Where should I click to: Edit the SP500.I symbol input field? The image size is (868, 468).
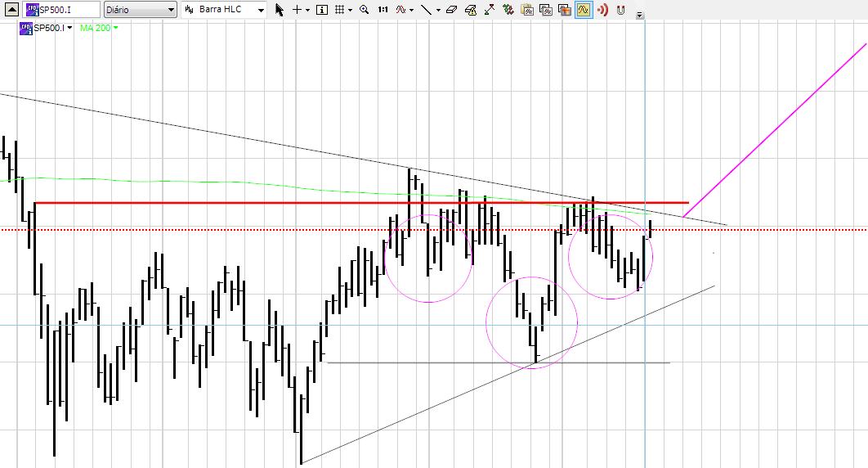[61, 10]
